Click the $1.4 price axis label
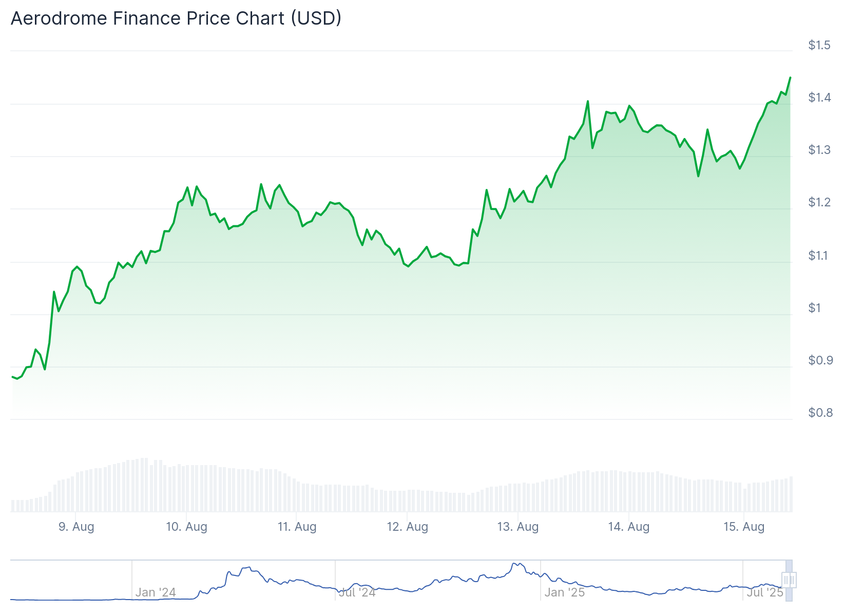Image resolution: width=844 pixels, height=616 pixels. [819, 98]
